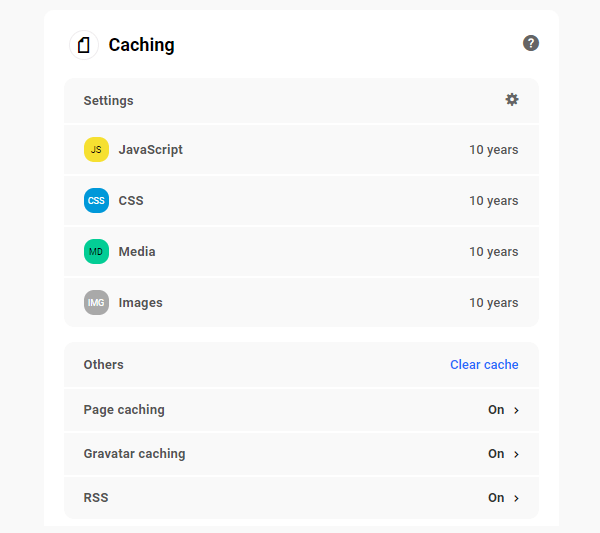
Task: Expand the RSS chevron arrow
Action: point(516,498)
